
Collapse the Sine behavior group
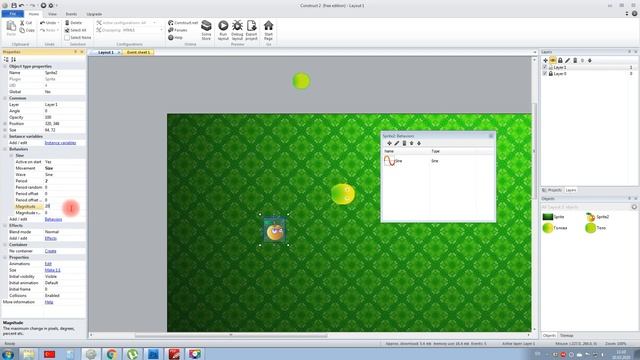point(11,156)
